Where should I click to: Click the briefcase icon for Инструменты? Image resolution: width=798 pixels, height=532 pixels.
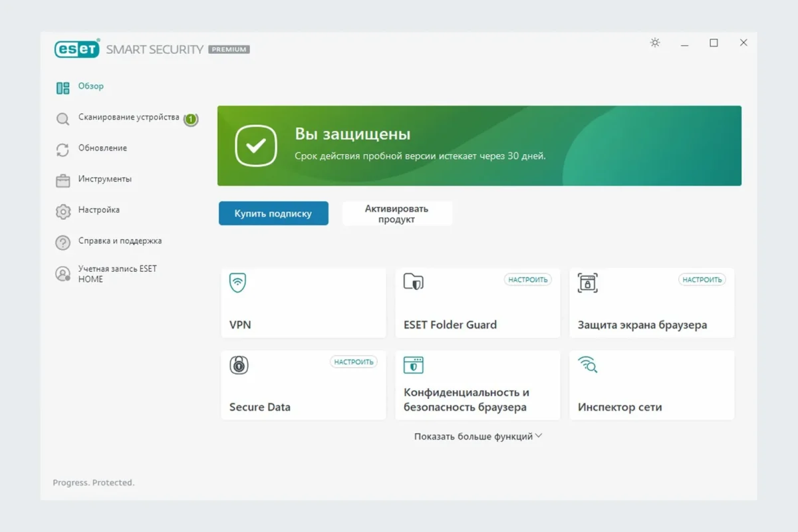(x=63, y=180)
